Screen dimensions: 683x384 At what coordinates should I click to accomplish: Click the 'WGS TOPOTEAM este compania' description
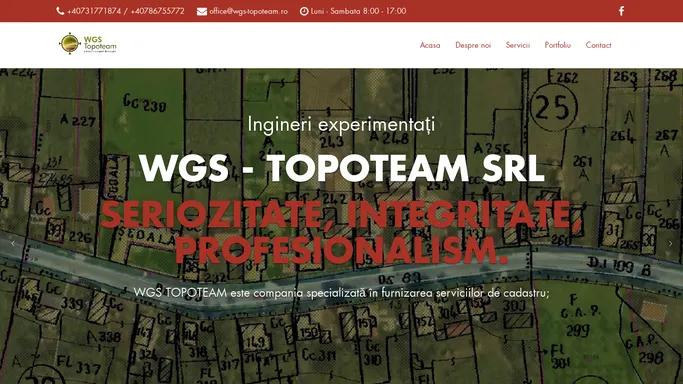(341, 293)
